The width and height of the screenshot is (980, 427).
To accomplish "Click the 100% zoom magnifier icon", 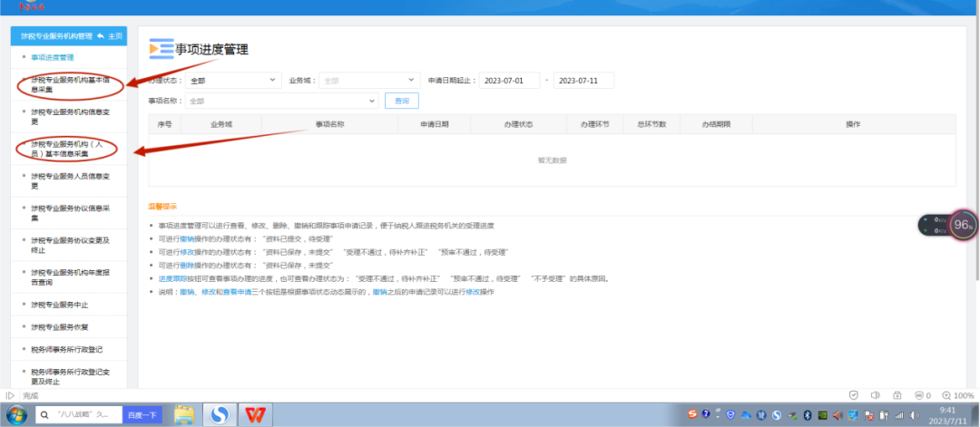I will (x=945, y=395).
